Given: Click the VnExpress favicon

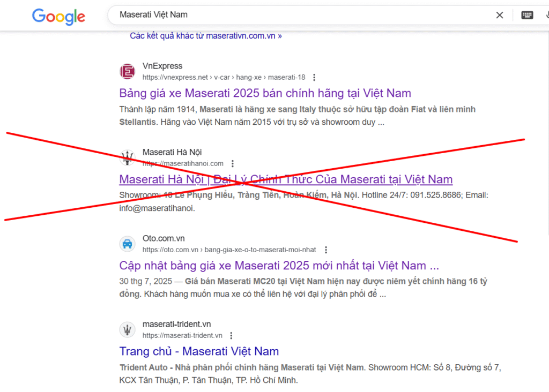Looking at the screenshot, I should point(127,71).
